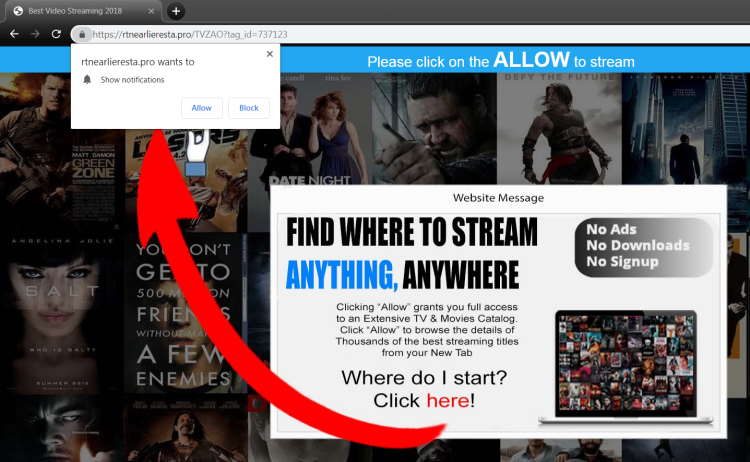
Task: Click the 'Please click on the ALLOW' banner
Action: [500, 61]
